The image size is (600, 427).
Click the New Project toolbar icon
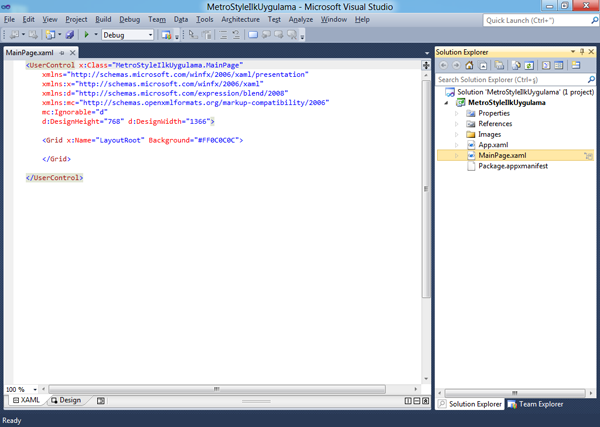pyautogui.click(x=50, y=35)
